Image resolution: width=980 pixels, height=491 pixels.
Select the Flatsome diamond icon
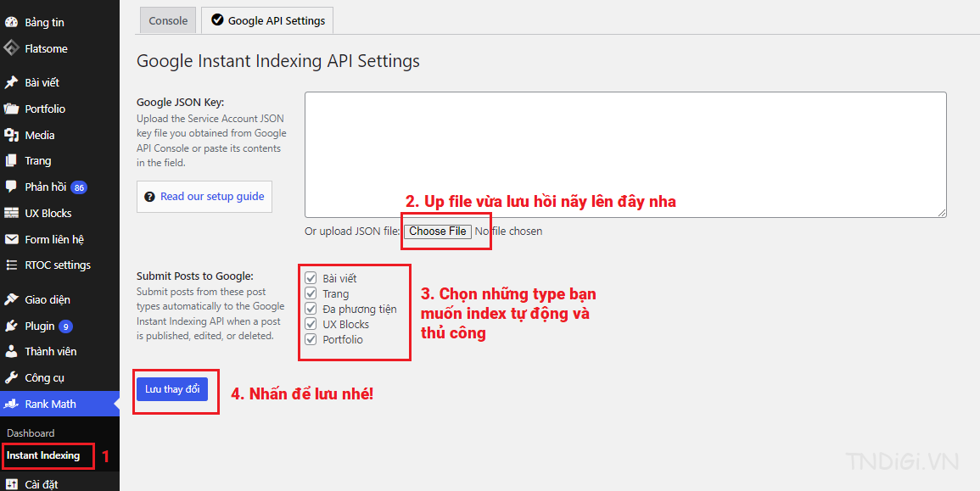pyautogui.click(x=11, y=48)
